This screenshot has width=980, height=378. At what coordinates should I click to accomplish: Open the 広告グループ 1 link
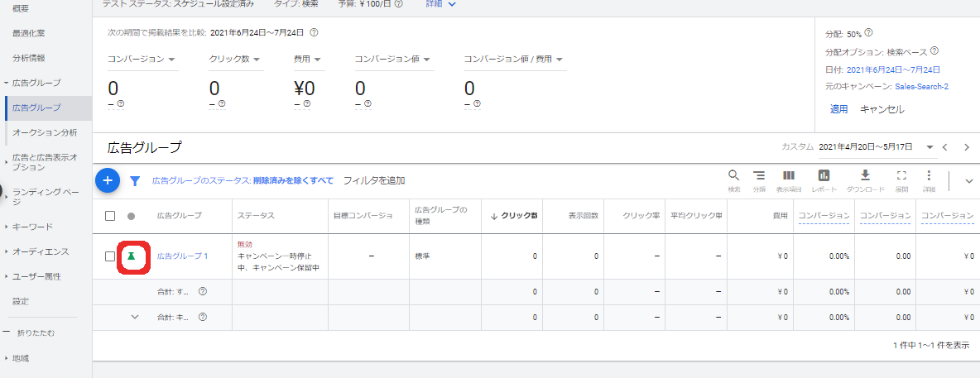pyautogui.click(x=182, y=256)
